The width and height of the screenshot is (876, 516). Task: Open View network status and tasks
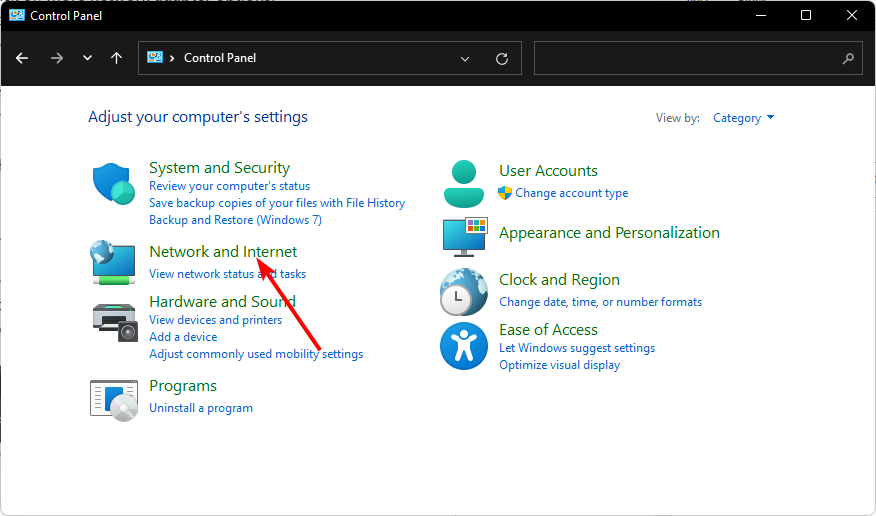pos(227,274)
